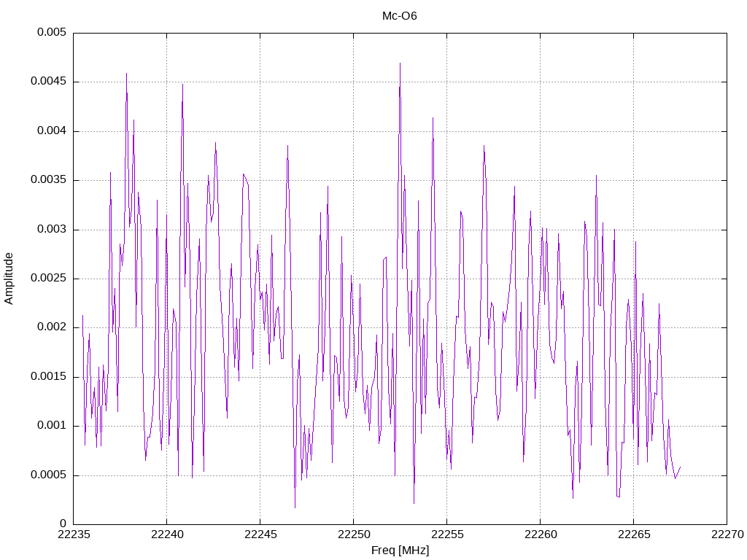Click the Freq [MHz] x-axis label
747x560 pixels.
click(400, 550)
